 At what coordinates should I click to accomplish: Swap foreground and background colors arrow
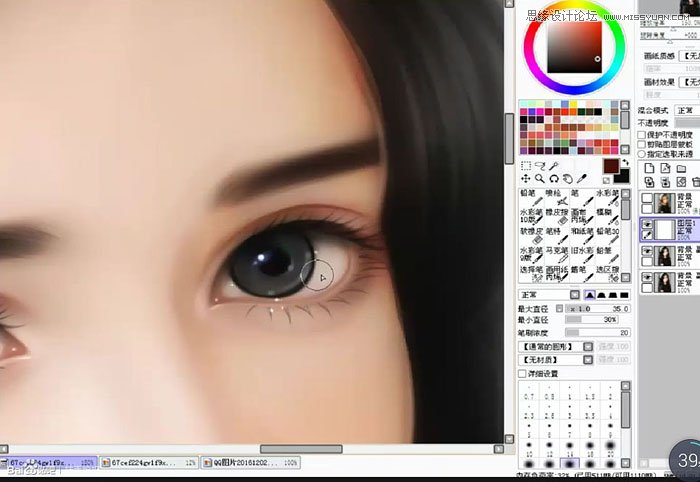click(625, 162)
